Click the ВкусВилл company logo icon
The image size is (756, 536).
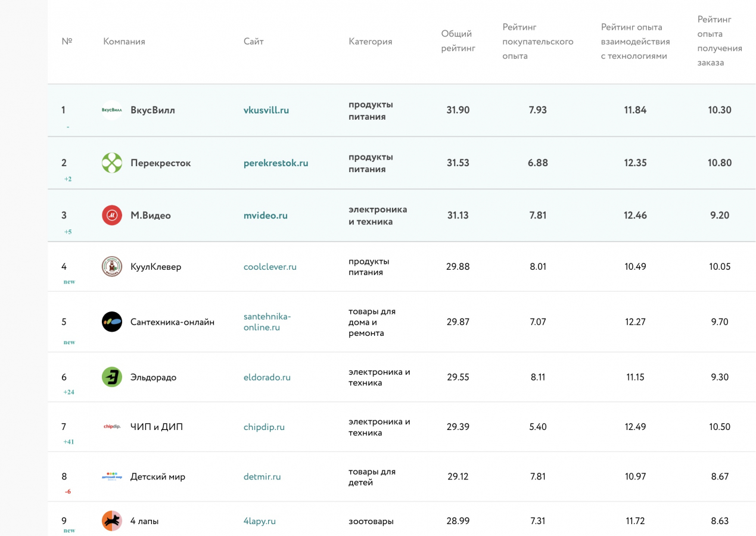pyautogui.click(x=112, y=110)
